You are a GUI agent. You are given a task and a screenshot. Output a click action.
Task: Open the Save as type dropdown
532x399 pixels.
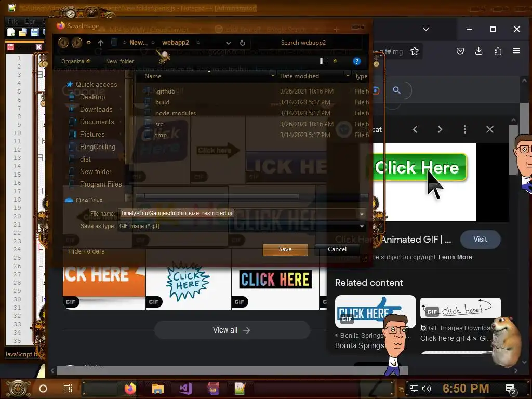click(362, 227)
